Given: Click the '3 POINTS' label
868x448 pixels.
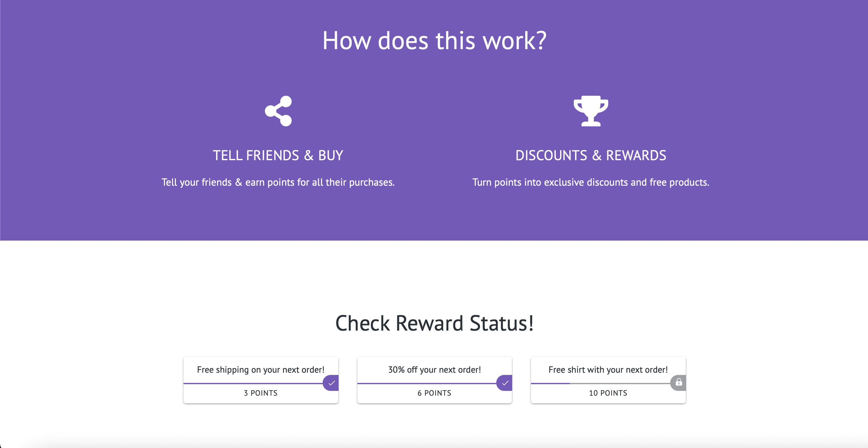Looking at the screenshot, I should [x=260, y=393].
